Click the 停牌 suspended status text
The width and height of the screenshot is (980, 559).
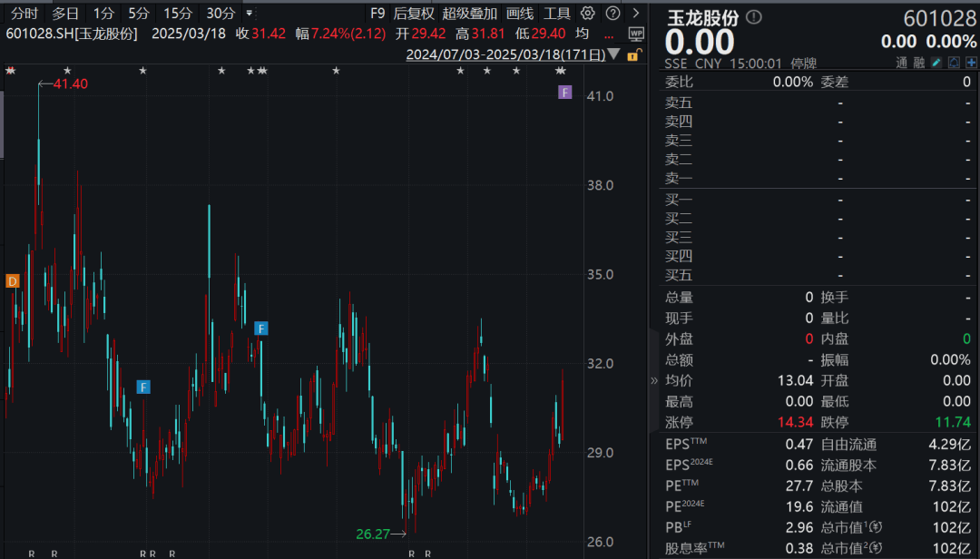pyautogui.click(x=803, y=64)
